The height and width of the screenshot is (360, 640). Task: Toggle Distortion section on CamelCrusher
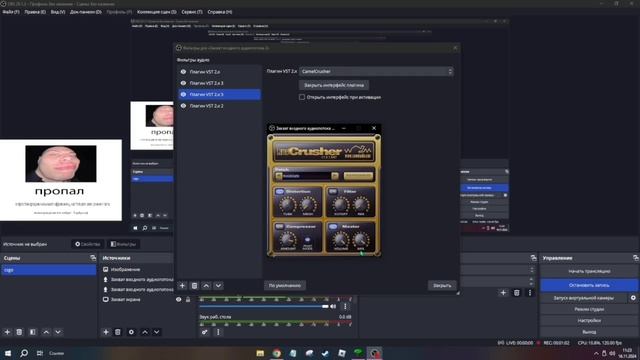(x=280, y=191)
